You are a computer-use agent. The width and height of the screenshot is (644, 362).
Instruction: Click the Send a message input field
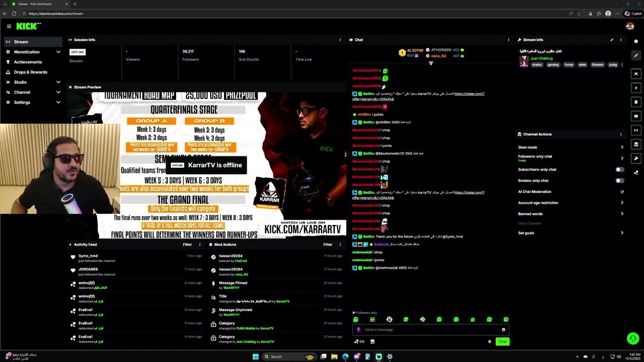(x=431, y=330)
